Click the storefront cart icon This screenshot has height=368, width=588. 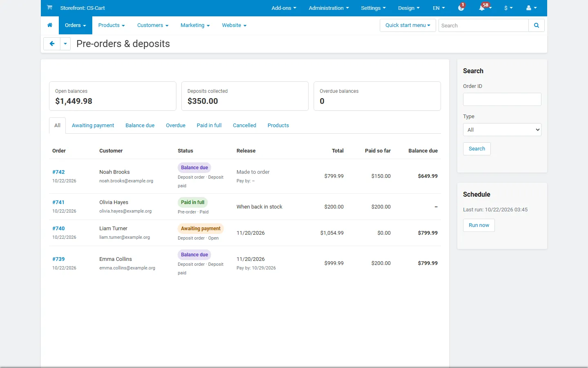(x=49, y=7)
